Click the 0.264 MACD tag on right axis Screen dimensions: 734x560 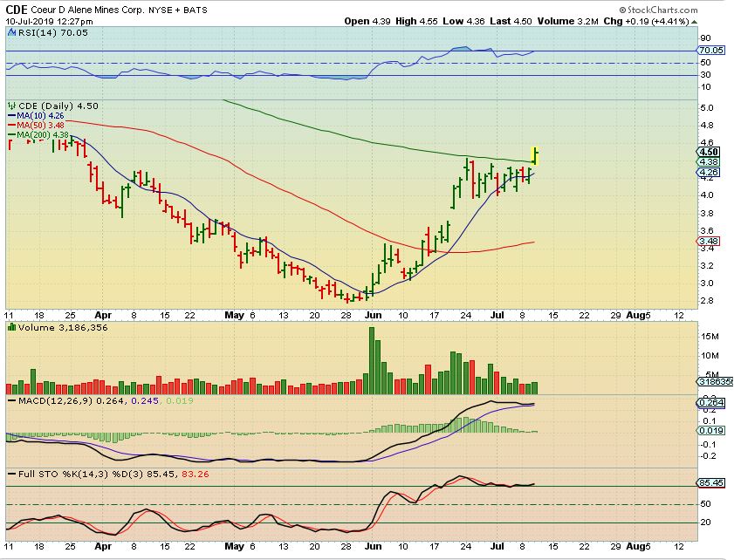(x=711, y=403)
